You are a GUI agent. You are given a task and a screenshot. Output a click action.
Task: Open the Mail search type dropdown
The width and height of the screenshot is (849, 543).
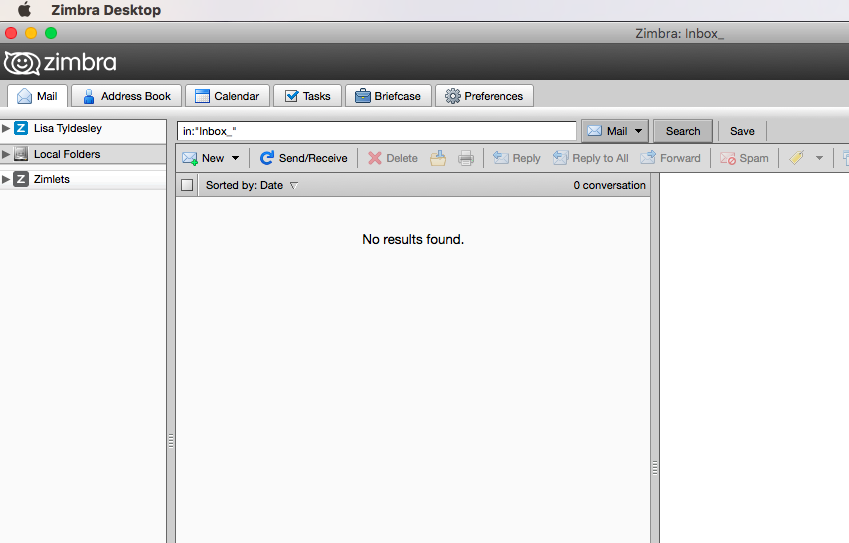(615, 131)
